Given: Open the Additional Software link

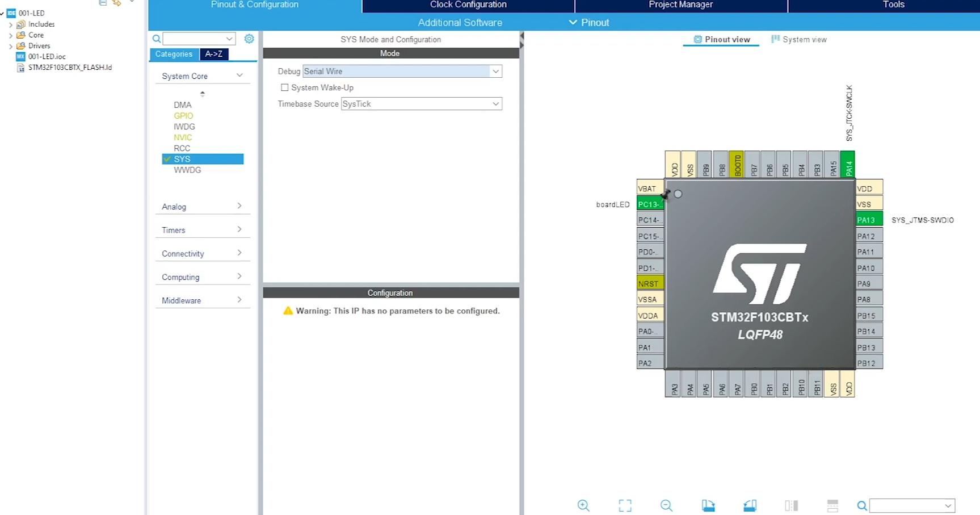Looking at the screenshot, I should click(x=460, y=23).
